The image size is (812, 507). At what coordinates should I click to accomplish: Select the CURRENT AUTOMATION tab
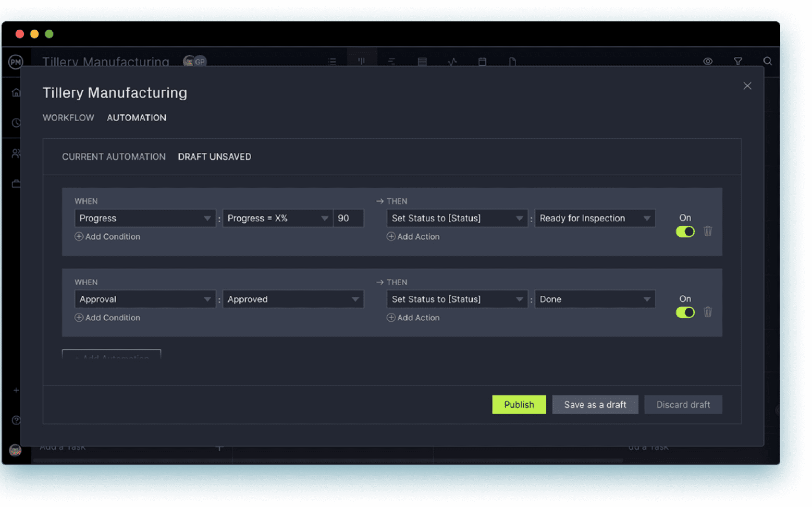[x=114, y=156]
